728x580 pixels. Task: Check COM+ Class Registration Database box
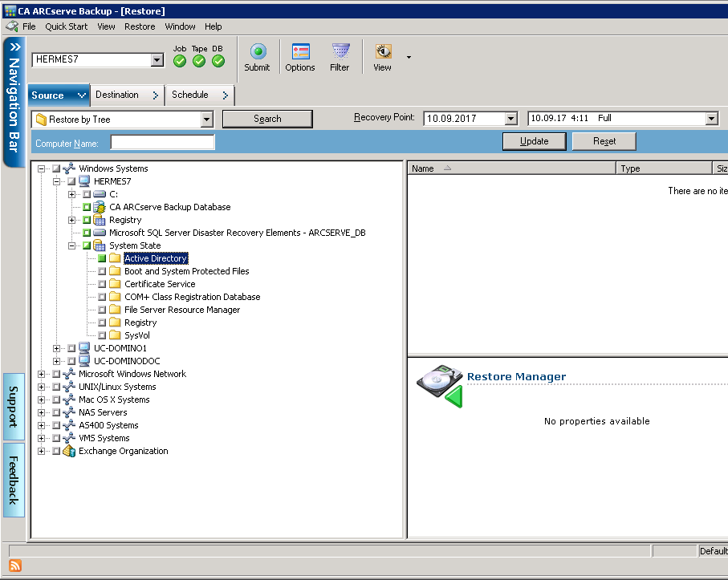pyautogui.click(x=102, y=297)
